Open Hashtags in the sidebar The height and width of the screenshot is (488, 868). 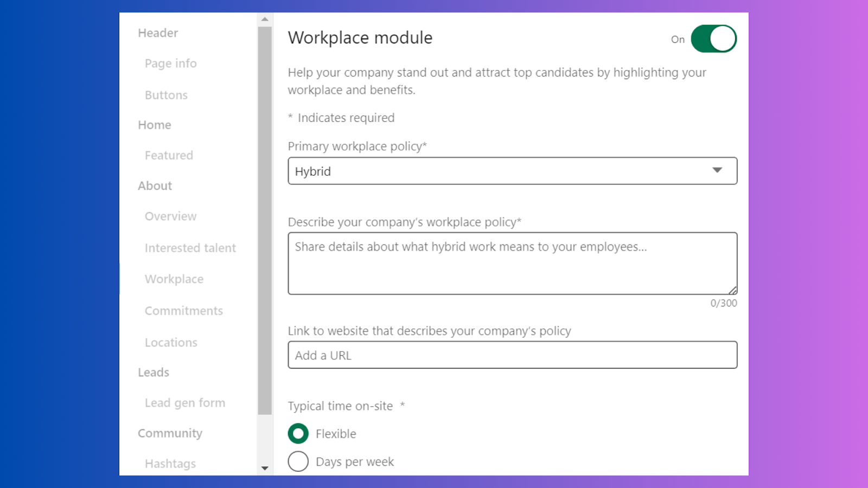pos(170,464)
